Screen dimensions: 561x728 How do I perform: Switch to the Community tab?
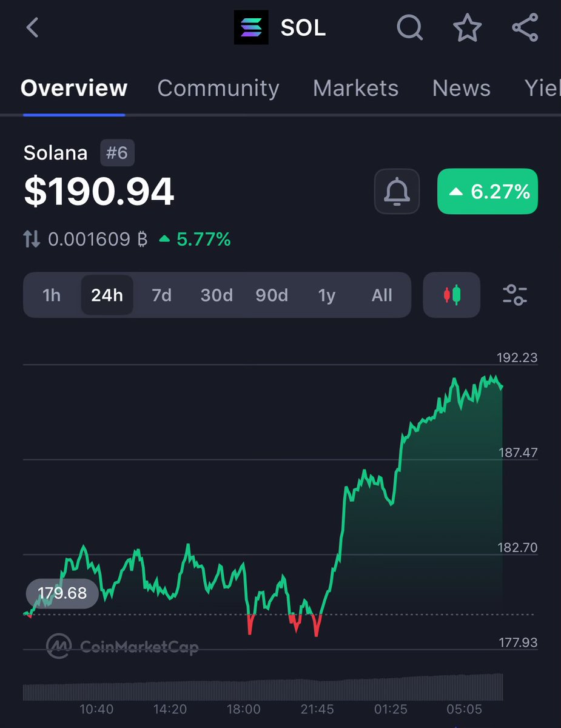218,89
